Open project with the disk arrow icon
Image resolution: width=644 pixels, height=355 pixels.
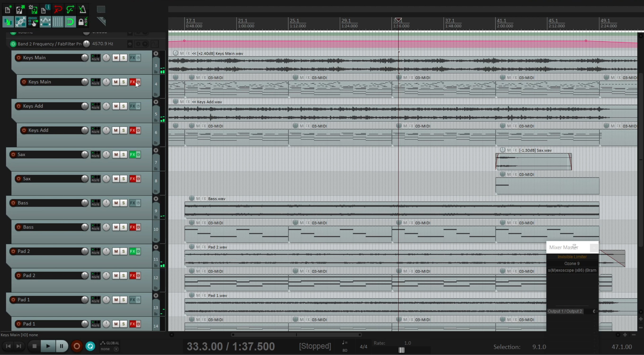(20, 10)
